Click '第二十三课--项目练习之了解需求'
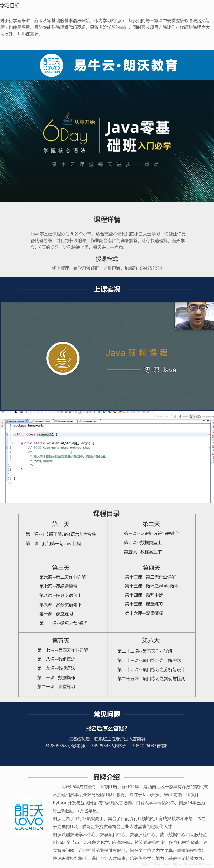214x868 pixels. (x=149, y=661)
